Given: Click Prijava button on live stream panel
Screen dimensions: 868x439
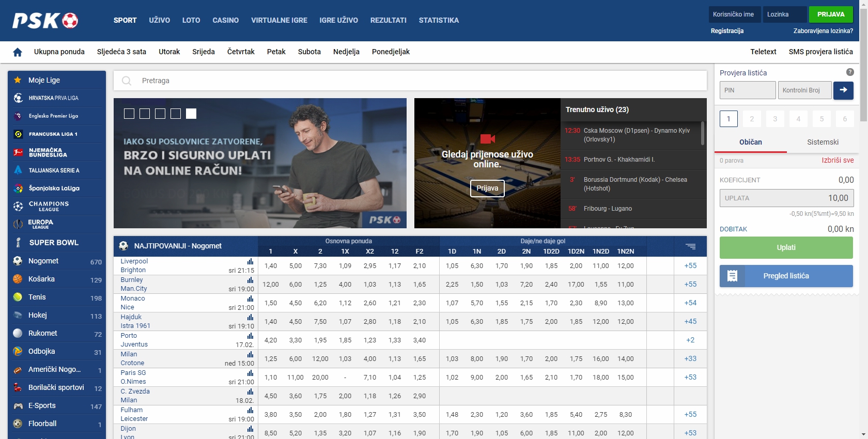Looking at the screenshot, I should 487,188.
